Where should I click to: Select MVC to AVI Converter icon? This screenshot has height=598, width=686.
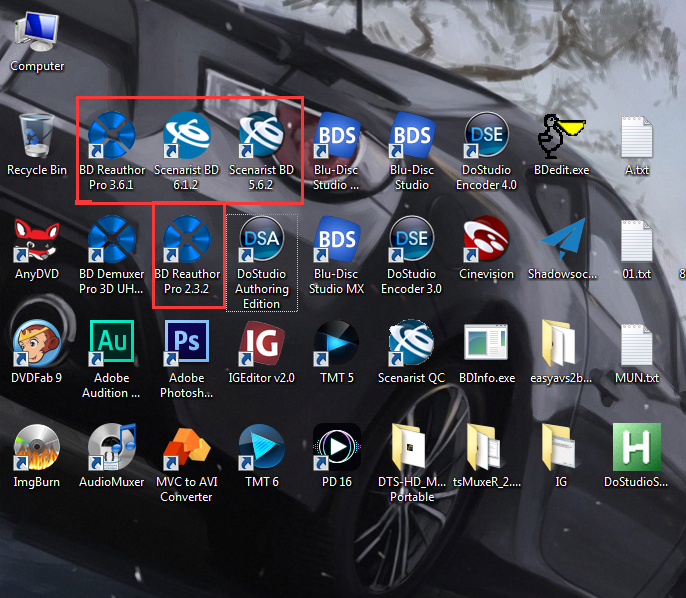(187, 448)
